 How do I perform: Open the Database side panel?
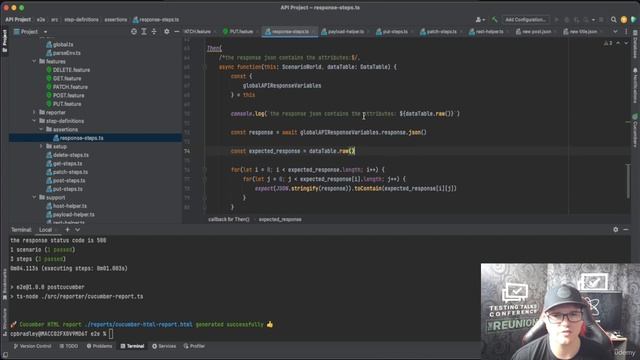[635, 45]
